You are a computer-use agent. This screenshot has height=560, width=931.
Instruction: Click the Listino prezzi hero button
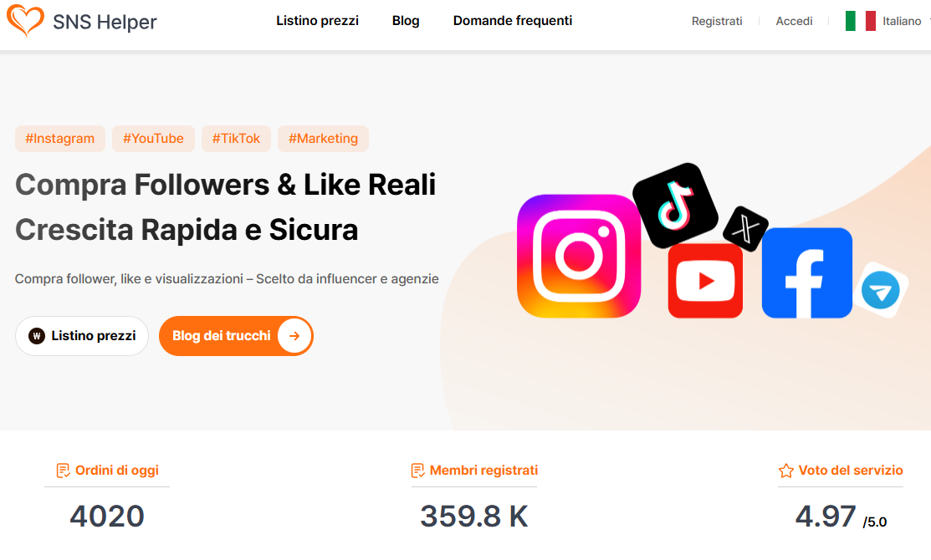[x=82, y=336]
